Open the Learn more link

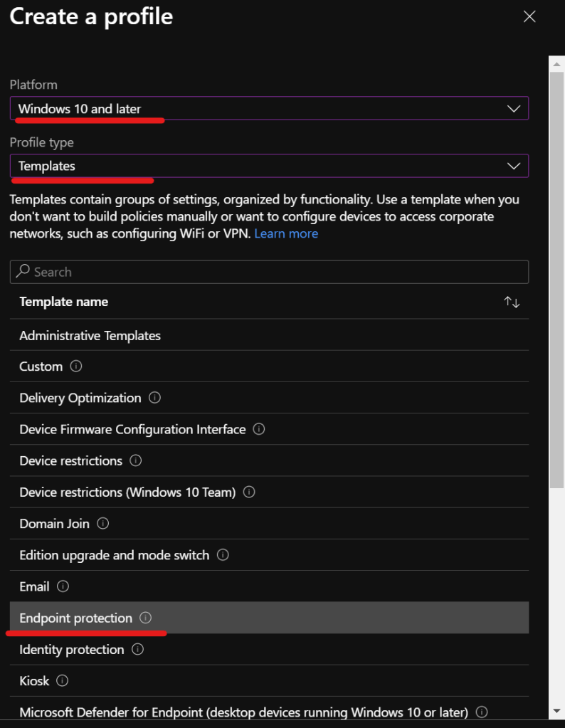point(286,233)
